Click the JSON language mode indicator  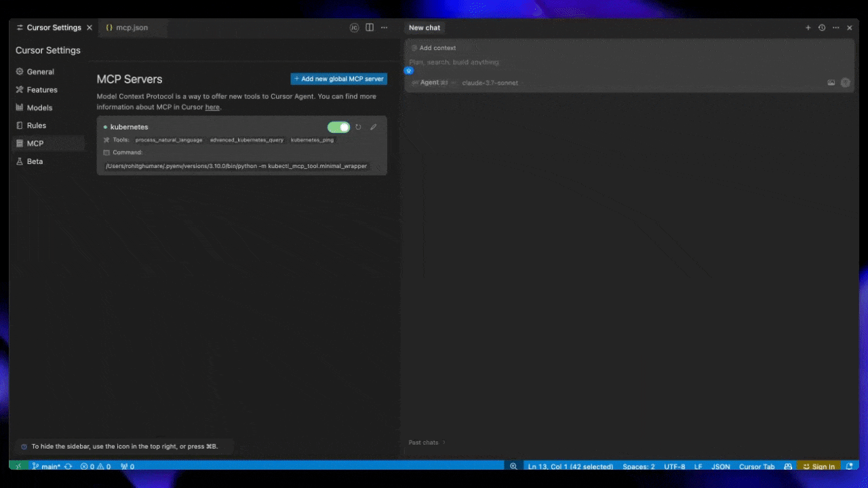(720, 466)
